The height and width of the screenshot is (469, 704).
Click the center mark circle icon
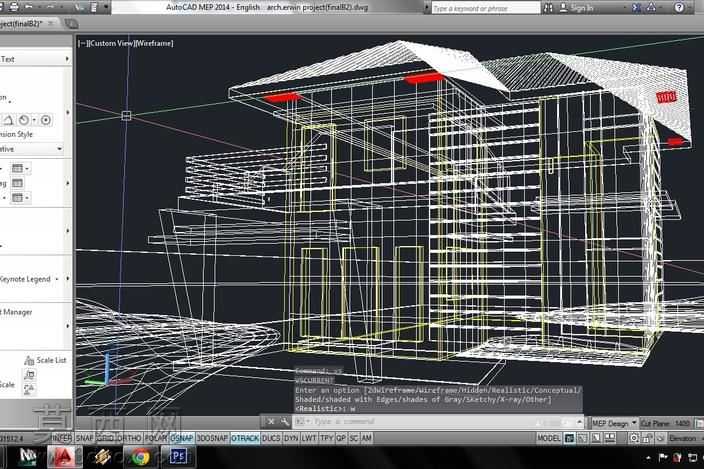coord(46,120)
